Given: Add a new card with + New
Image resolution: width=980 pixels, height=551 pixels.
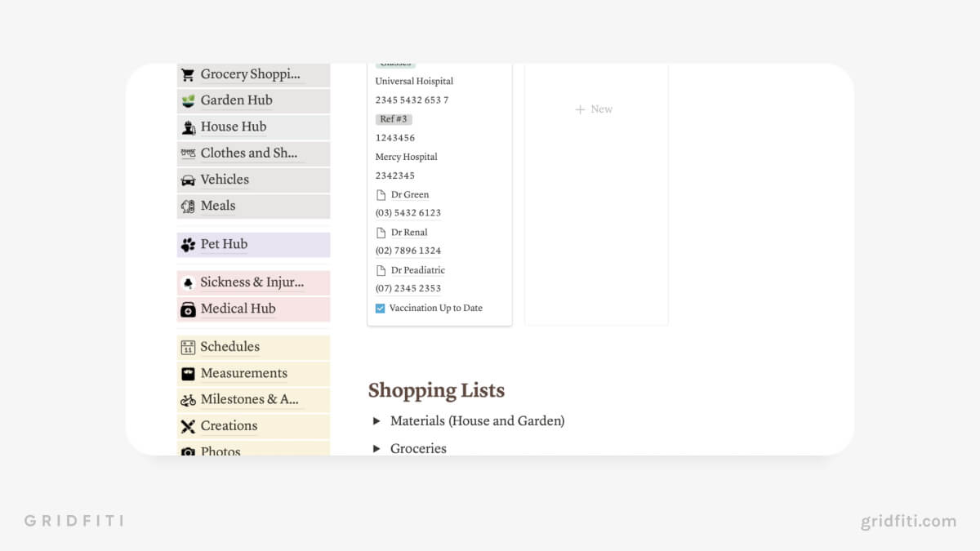Looking at the screenshot, I should point(594,109).
